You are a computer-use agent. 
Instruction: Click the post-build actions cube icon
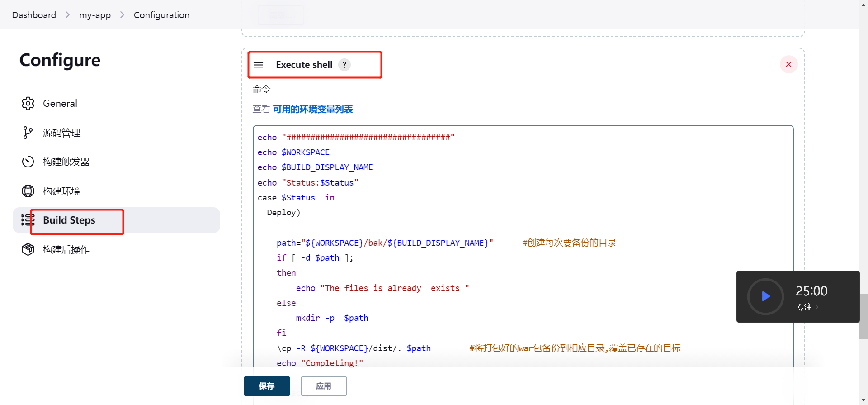point(28,249)
